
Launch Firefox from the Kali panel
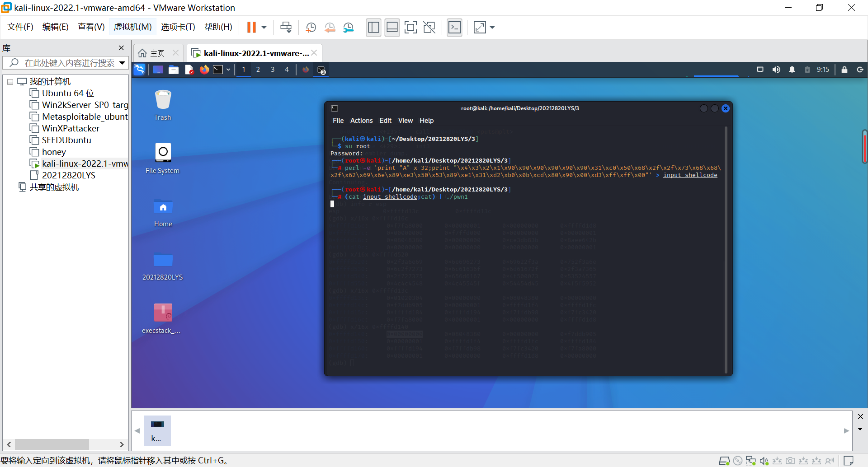tap(204, 70)
